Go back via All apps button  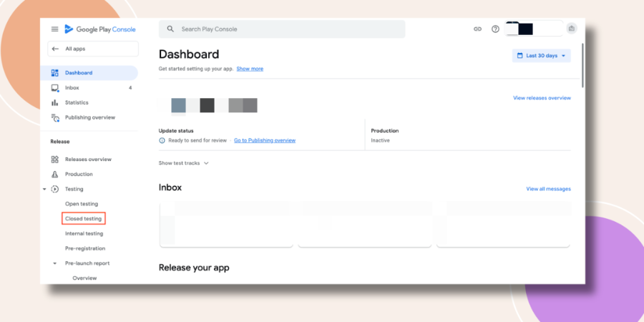point(93,49)
